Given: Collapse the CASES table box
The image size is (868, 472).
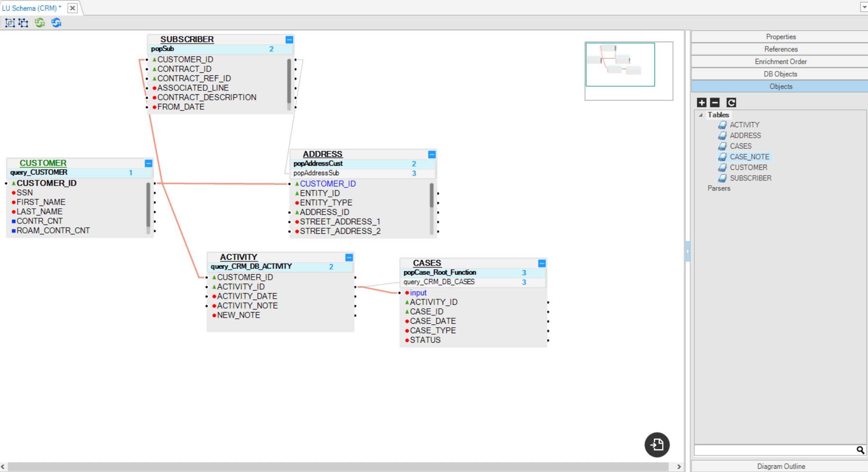Looking at the screenshot, I should [542, 263].
